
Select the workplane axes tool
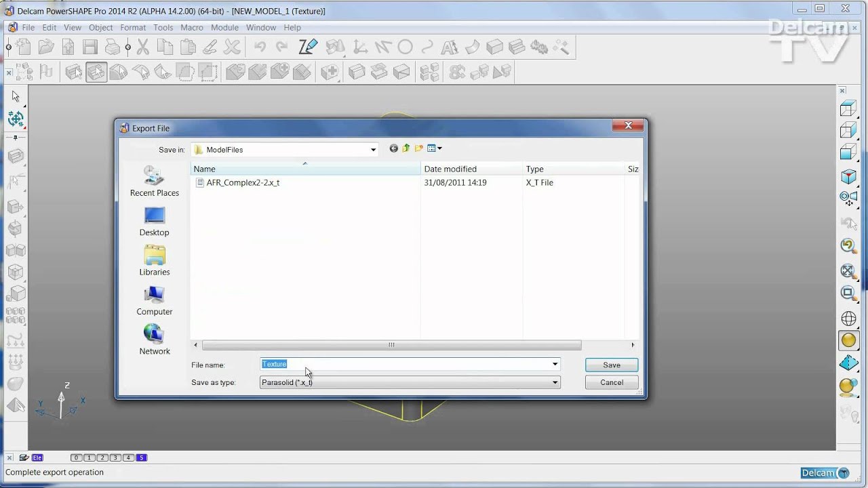pos(361,47)
